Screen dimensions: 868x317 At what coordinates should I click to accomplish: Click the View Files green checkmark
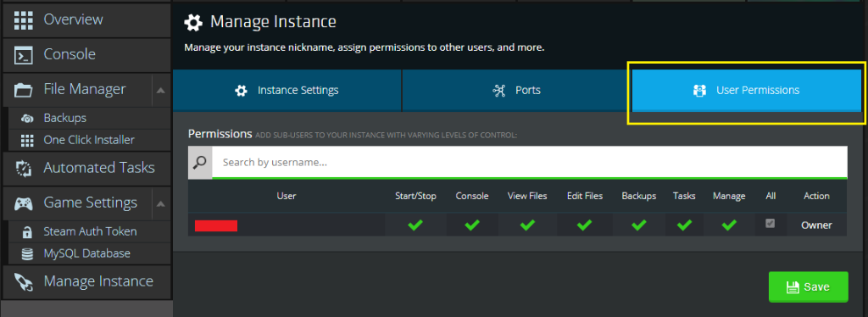coord(527,225)
